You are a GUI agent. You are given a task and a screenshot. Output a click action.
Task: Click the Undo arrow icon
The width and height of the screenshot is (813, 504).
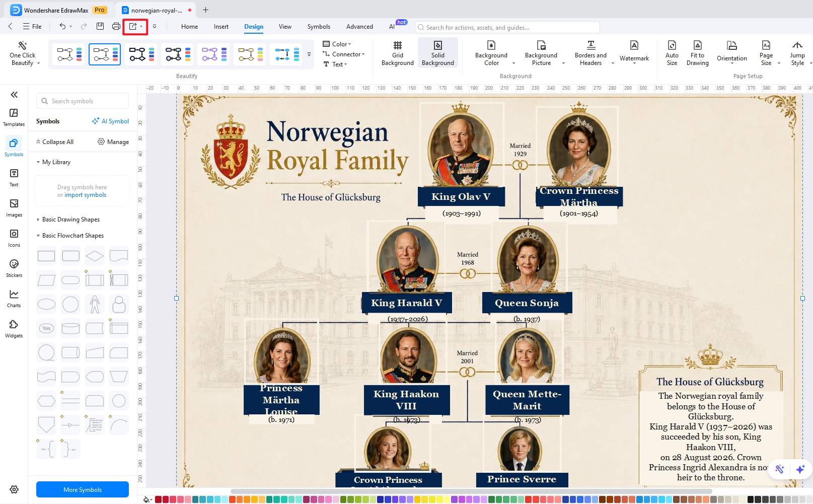[x=62, y=26]
